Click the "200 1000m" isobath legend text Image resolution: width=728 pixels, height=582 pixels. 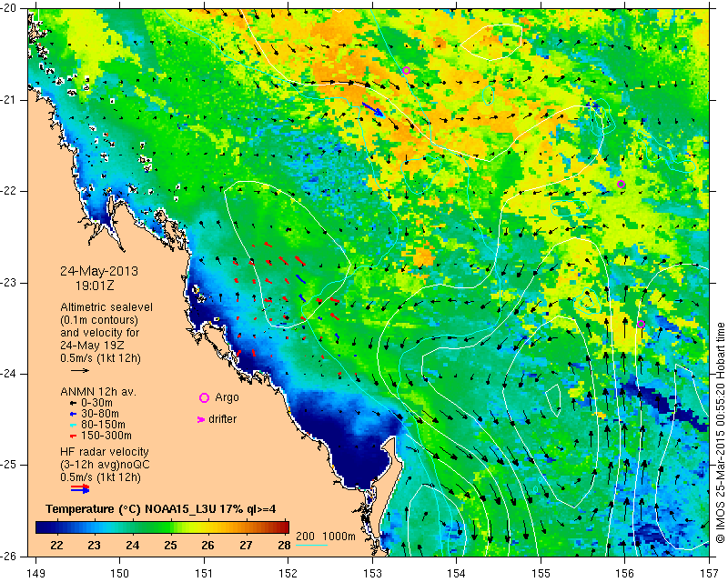(326, 537)
